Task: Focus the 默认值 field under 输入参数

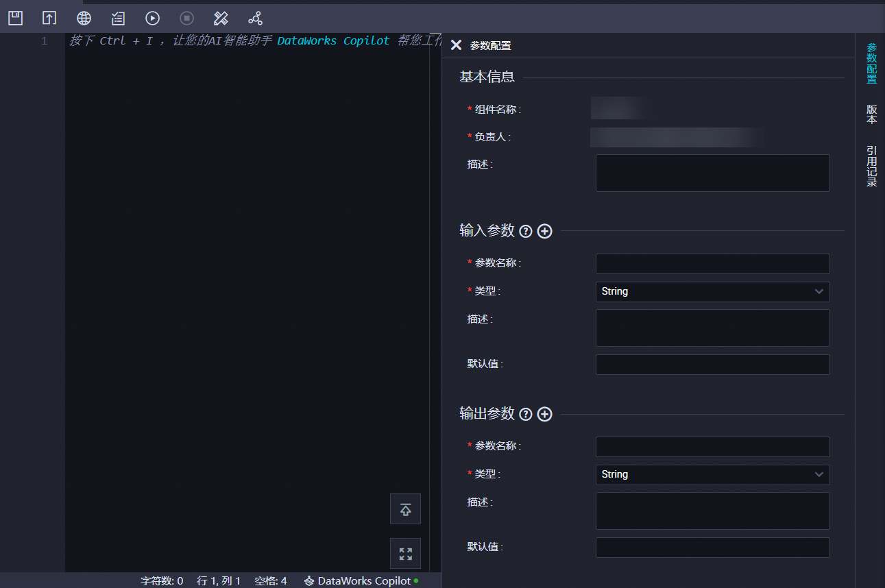Action: coord(712,365)
